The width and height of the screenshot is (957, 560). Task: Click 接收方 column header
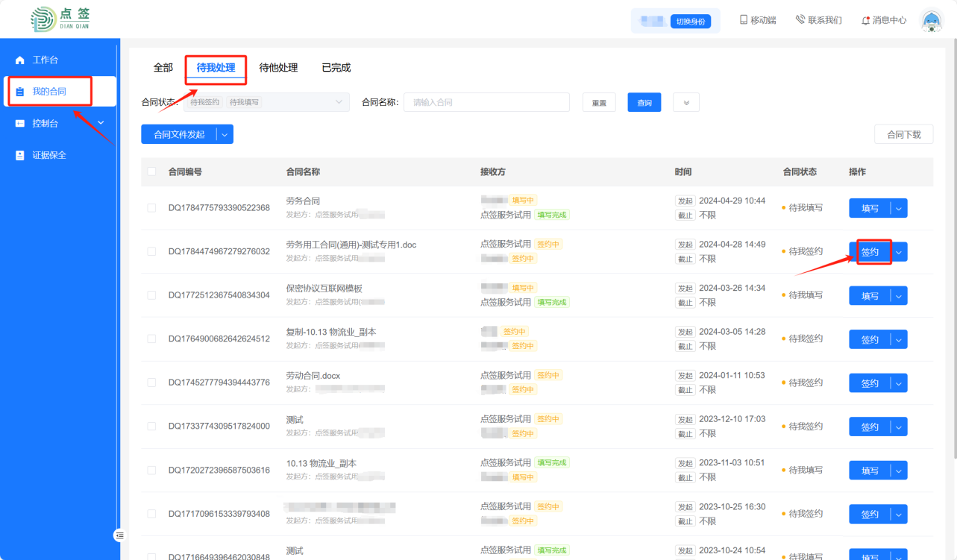tap(493, 172)
